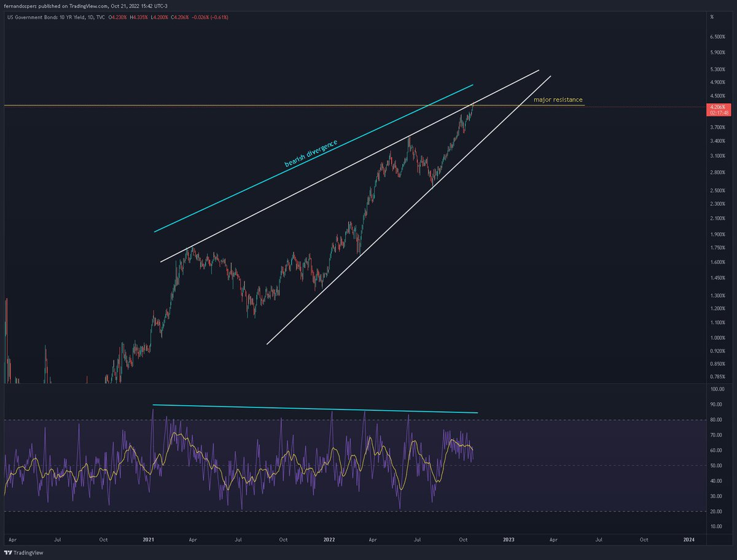
Task: Click the 2.300% price scale label
Action: (x=717, y=203)
